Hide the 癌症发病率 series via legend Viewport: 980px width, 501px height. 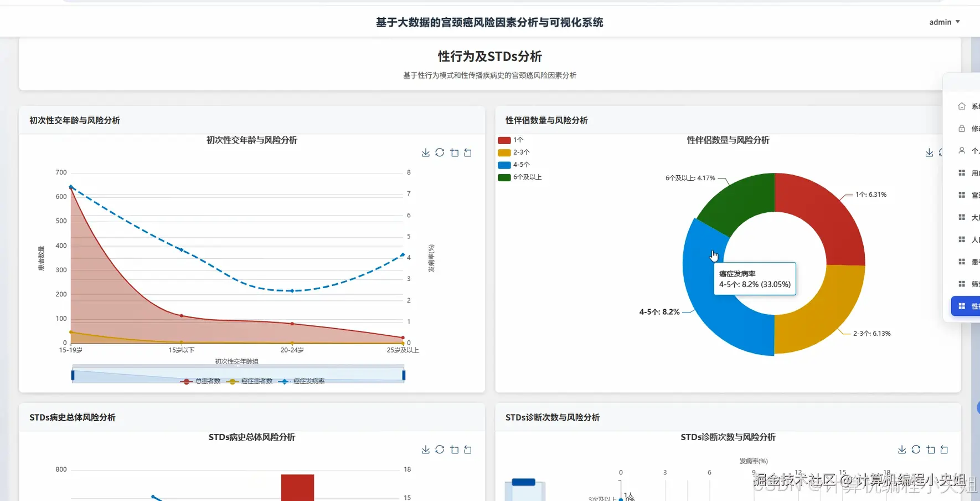click(308, 381)
